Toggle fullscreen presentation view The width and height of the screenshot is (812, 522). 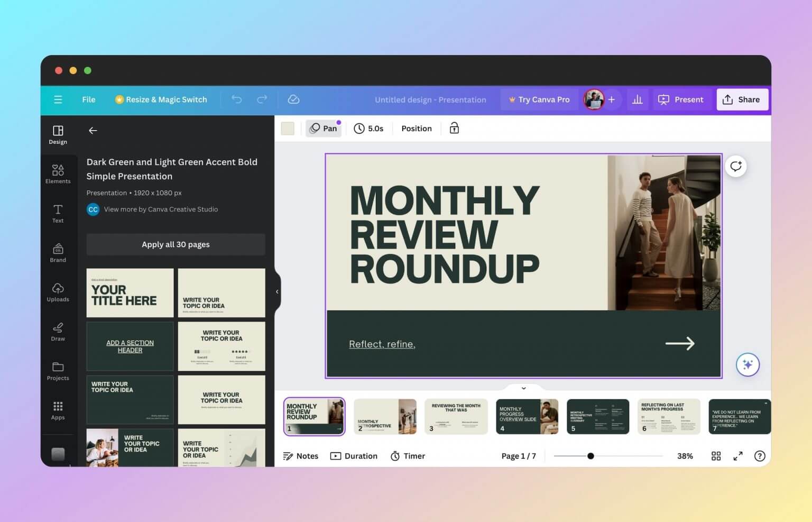[738, 455]
